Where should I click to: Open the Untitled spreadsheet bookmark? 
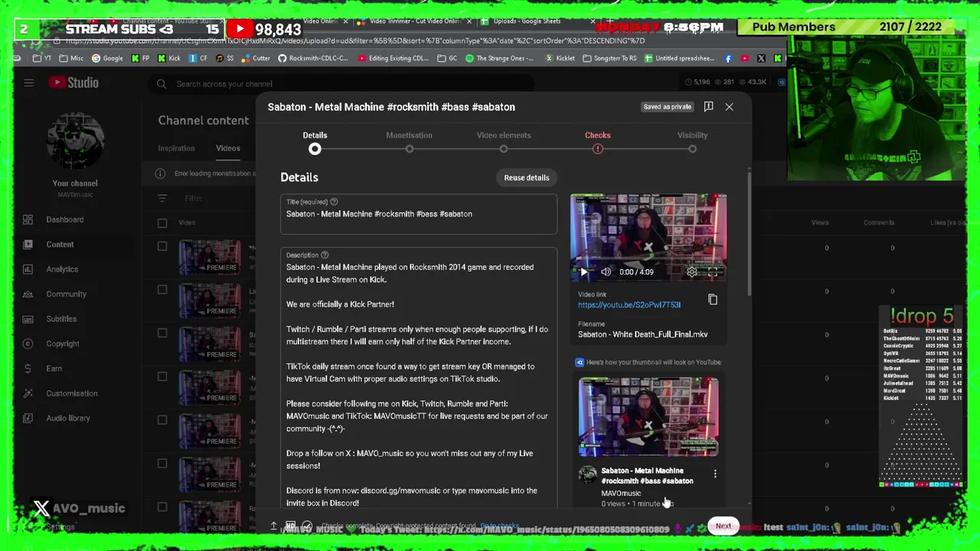pos(680,58)
